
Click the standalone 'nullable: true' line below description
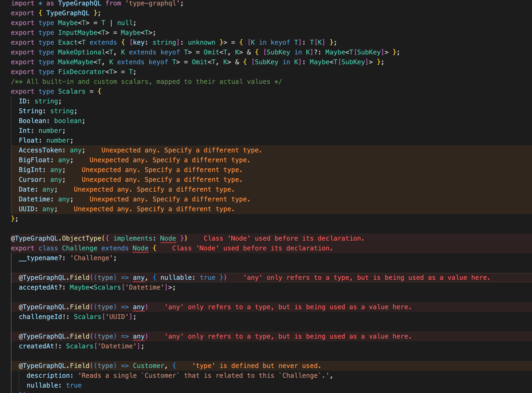pyautogui.click(x=54, y=385)
